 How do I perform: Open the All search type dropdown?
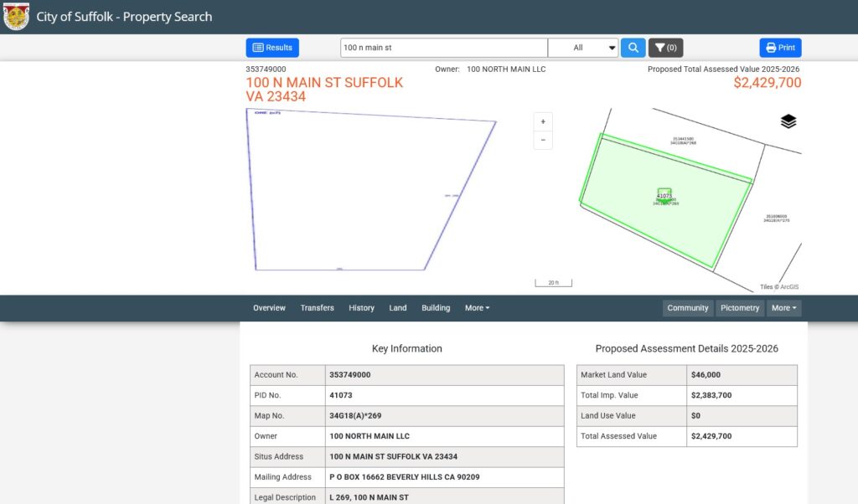click(x=583, y=48)
